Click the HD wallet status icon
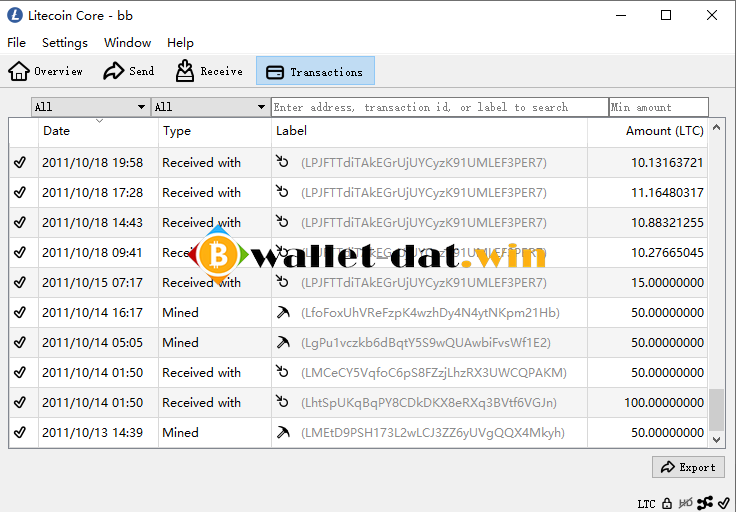Image resolution: width=736 pixels, height=512 pixels. pyautogui.click(x=685, y=503)
